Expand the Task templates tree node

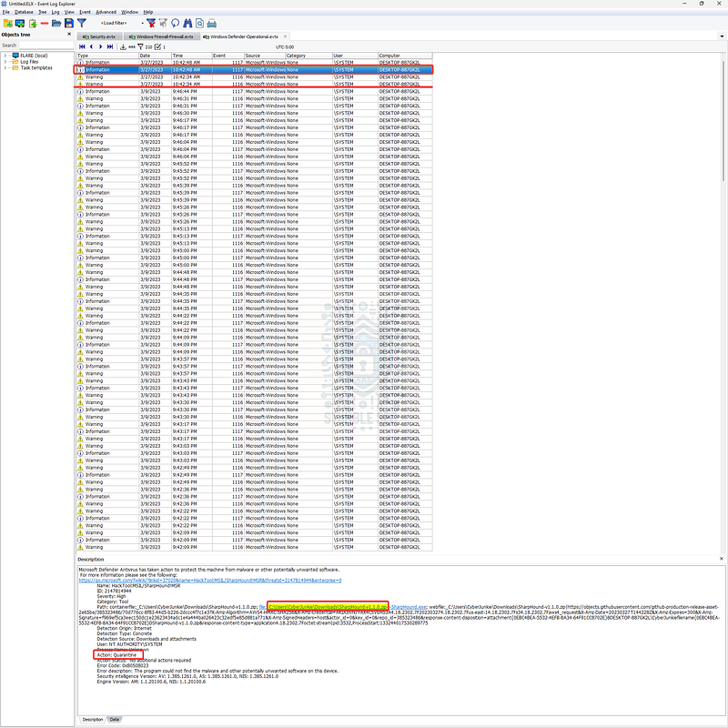coord(5,67)
